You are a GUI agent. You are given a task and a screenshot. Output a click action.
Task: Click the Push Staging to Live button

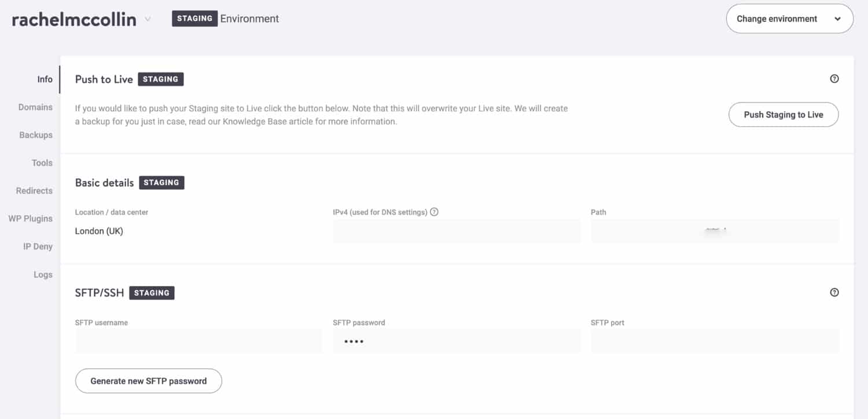783,115
